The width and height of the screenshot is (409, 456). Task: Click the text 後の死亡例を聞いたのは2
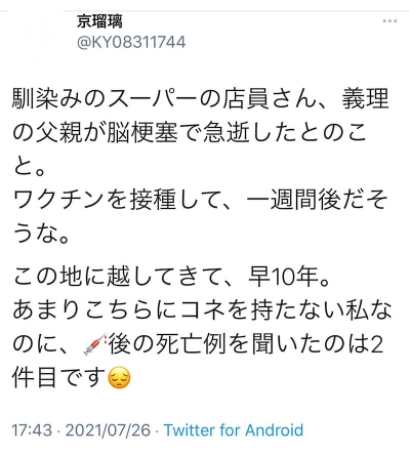pos(245,344)
